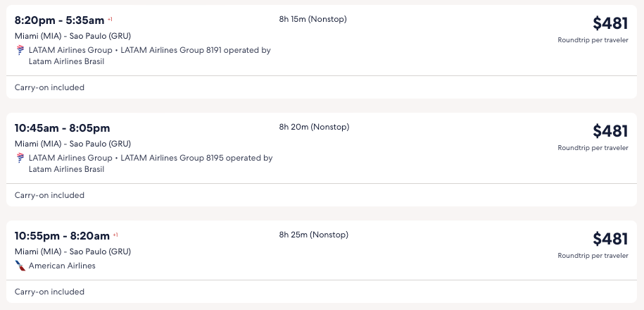
Task: Click the LATAM logo on flight 8195
Action: [x=20, y=158]
